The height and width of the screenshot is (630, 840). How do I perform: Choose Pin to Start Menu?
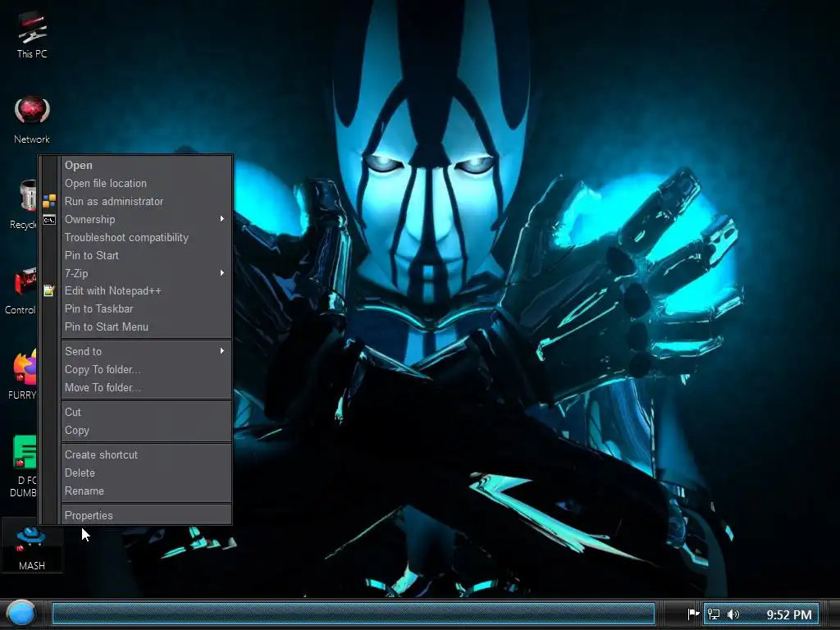tap(147, 326)
